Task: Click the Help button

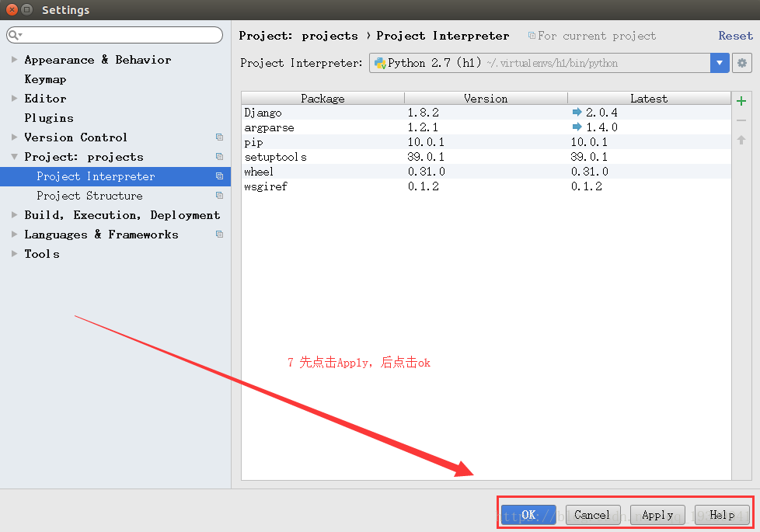Action: coord(722,515)
